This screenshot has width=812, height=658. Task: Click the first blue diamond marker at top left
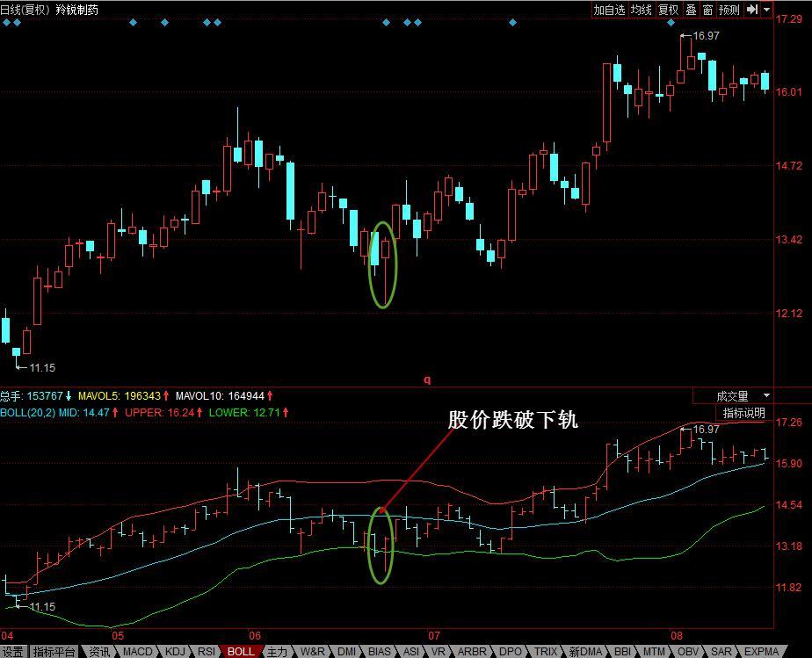[x=6, y=23]
